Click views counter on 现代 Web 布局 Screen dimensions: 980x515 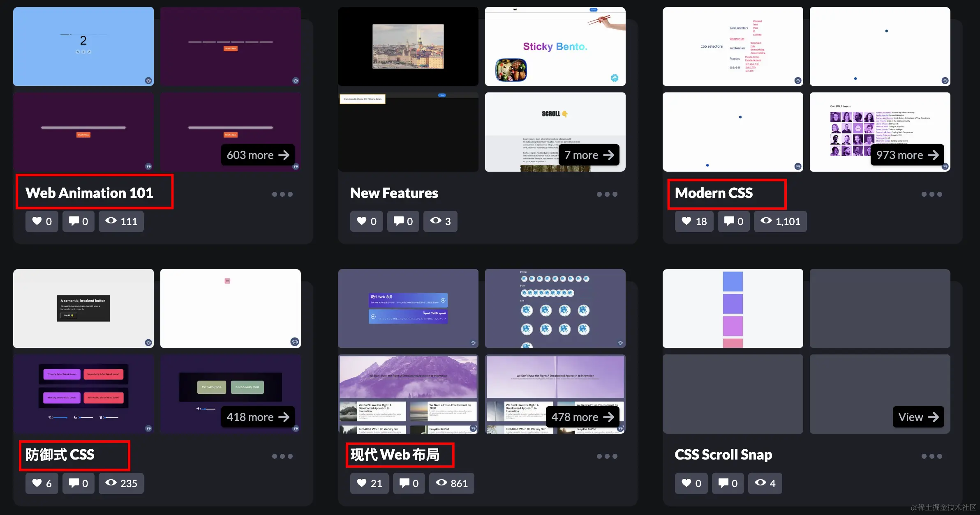(x=451, y=483)
